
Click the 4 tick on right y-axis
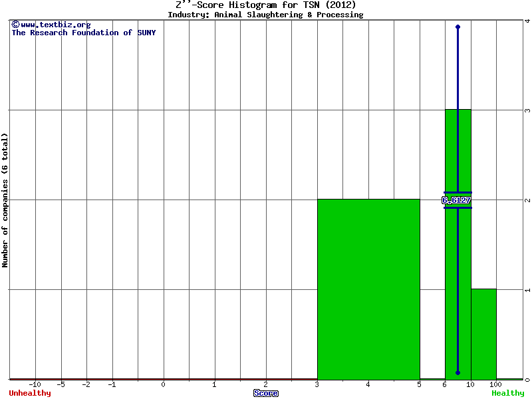(x=527, y=21)
